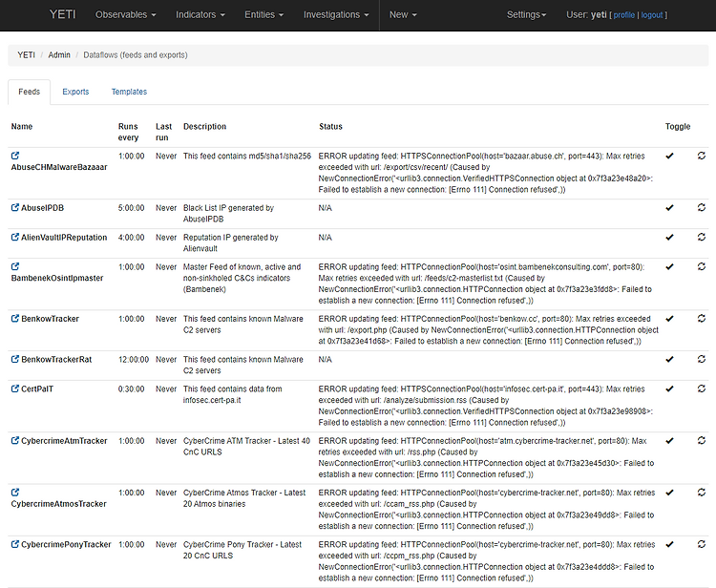Screen dimensions: 716x588
Task: Click the logout link
Action: [652, 15]
